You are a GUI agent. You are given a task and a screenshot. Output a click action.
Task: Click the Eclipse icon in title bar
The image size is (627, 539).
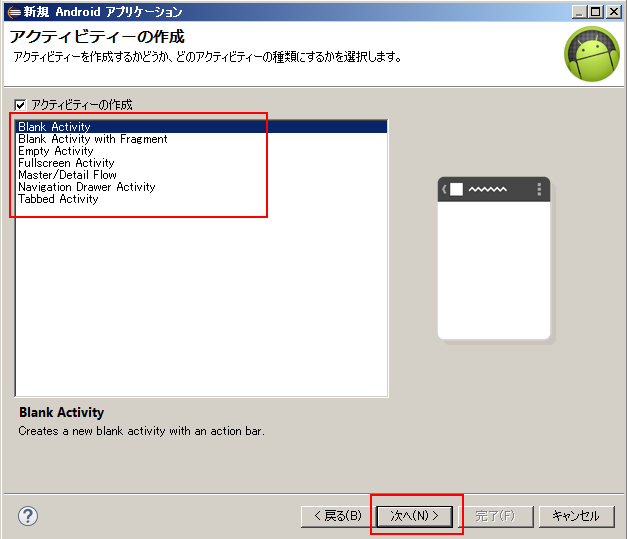point(14,12)
